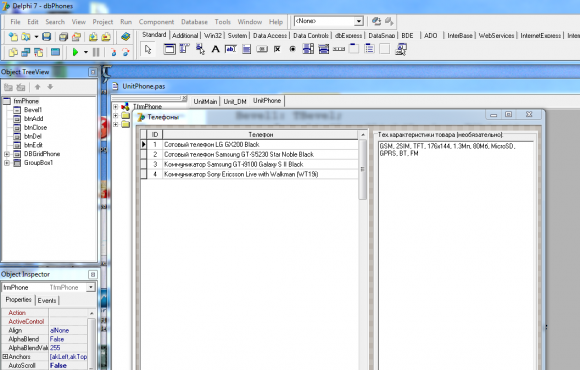Screen dimensions: 580x370
Task: Expand the DBGridPhone tree node
Action: coord(7,154)
